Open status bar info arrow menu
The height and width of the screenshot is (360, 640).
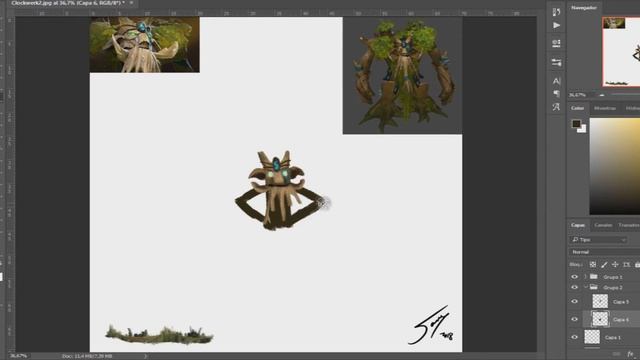[145, 356]
